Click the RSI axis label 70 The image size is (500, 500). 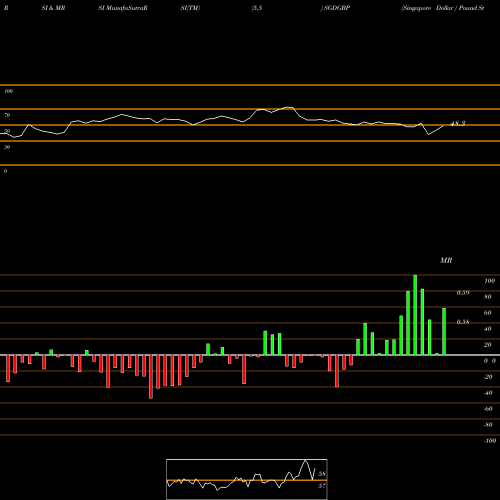coord(7,115)
